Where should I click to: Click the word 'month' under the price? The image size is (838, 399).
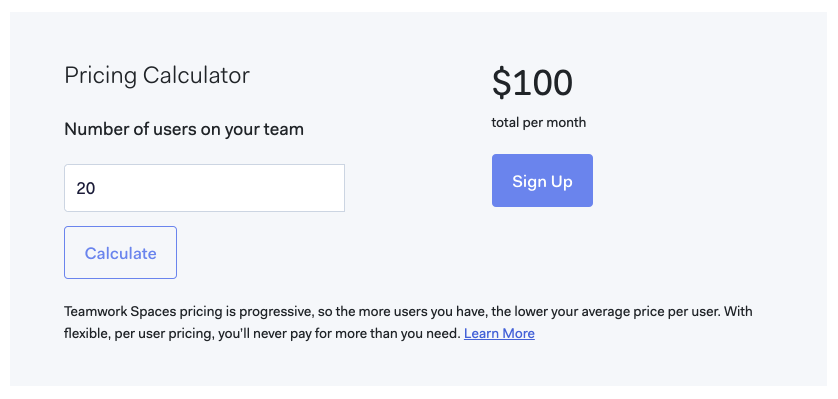pyautogui.click(x=567, y=123)
